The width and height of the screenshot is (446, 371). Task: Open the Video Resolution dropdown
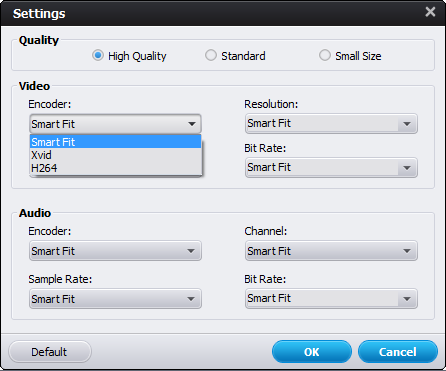coord(331,124)
